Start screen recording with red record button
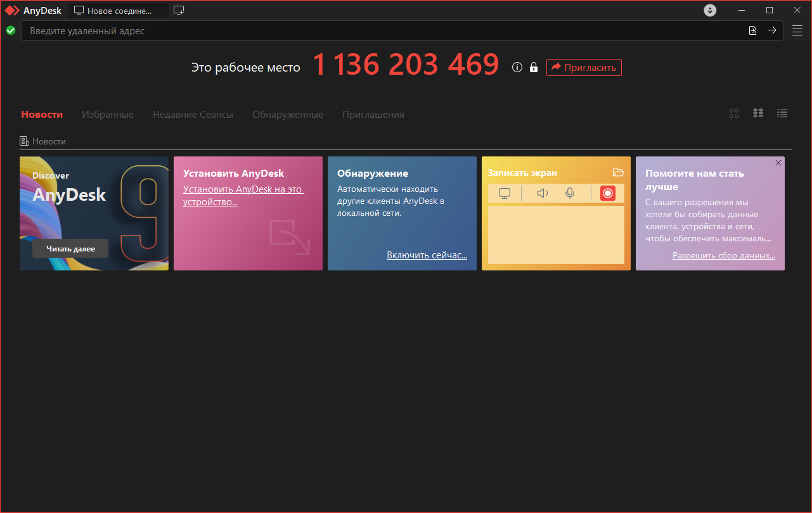This screenshot has height=513, width=812. pyautogui.click(x=607, y=193)
